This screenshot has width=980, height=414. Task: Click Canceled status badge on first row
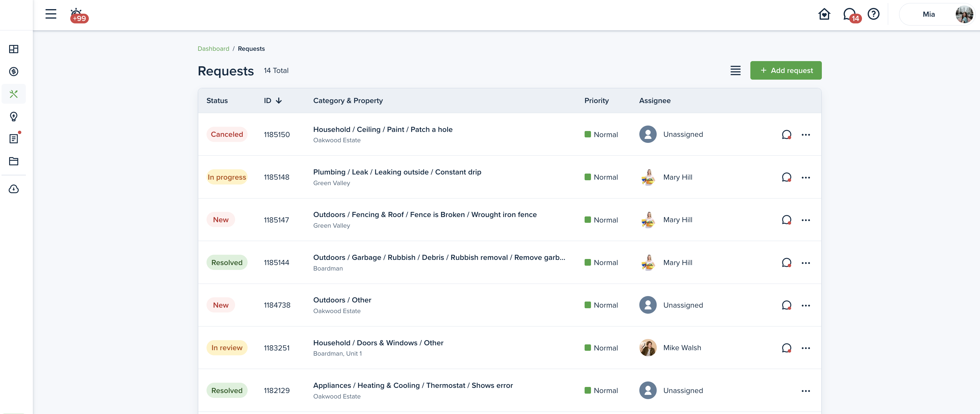click(227, 134)
